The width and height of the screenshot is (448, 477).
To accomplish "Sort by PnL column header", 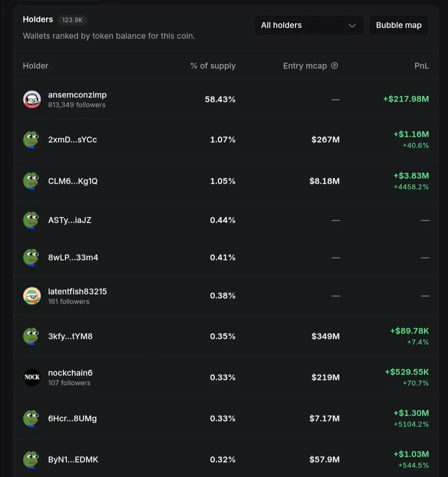I will 421,66.
